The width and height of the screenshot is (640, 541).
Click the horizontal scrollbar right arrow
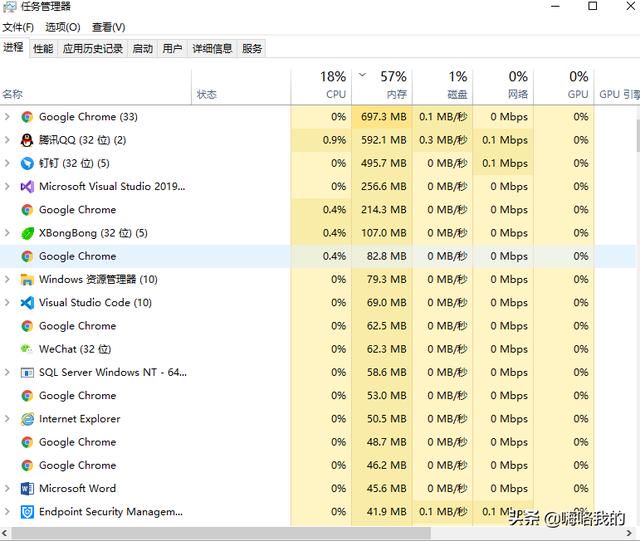click(x=629, y=533)
